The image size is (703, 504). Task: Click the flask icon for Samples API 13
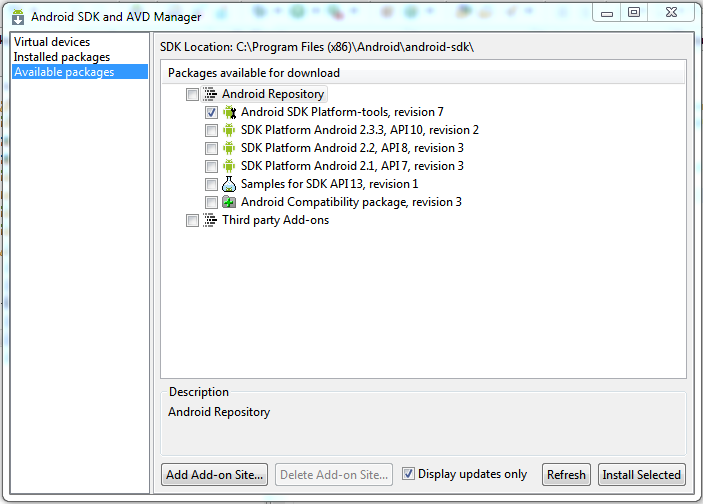point(229,184)
